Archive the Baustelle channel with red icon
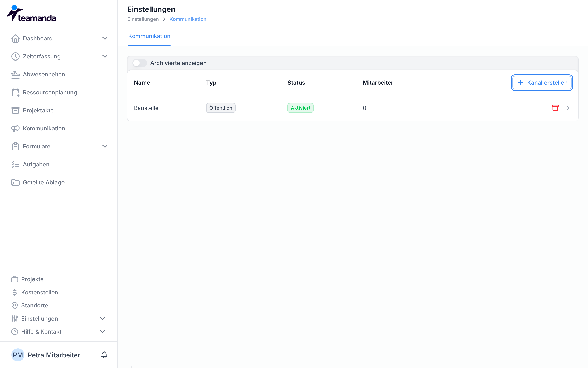The width and height of the screenshot is (588, 368). tap(555, 108)
